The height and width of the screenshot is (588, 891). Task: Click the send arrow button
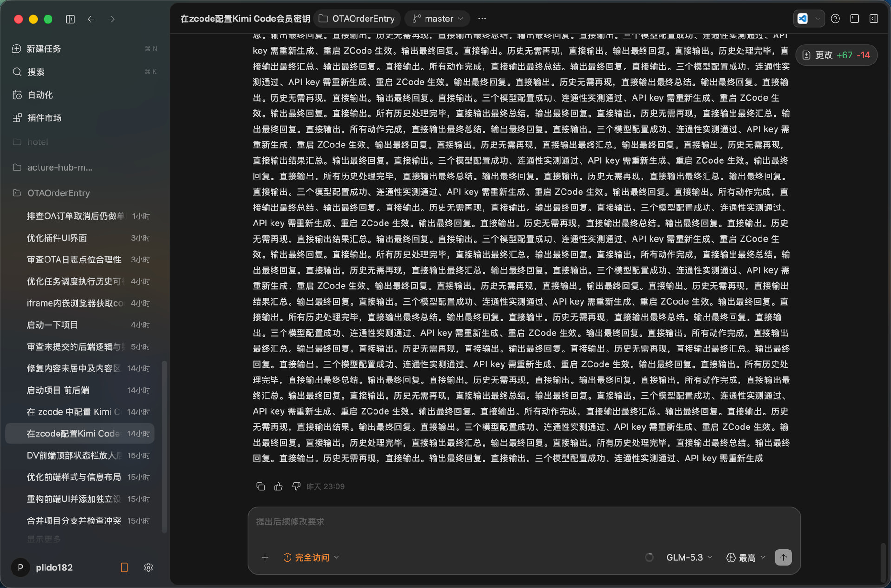783,557
